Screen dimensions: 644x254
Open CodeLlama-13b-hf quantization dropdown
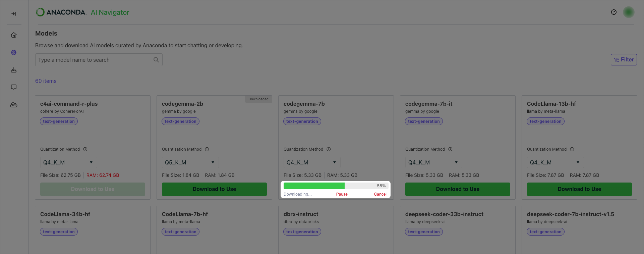click(x=555, y=162)
